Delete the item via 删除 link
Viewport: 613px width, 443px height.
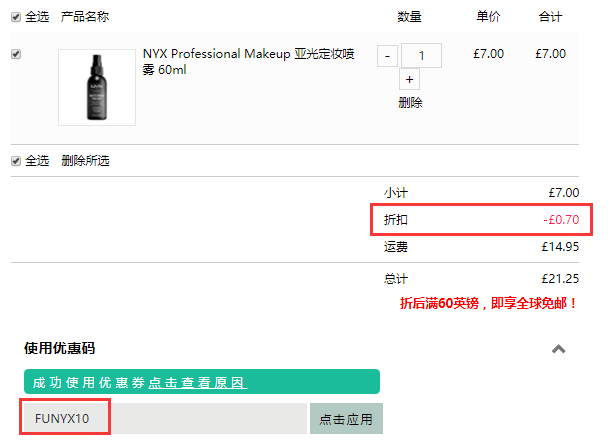[x=410, y=103]
